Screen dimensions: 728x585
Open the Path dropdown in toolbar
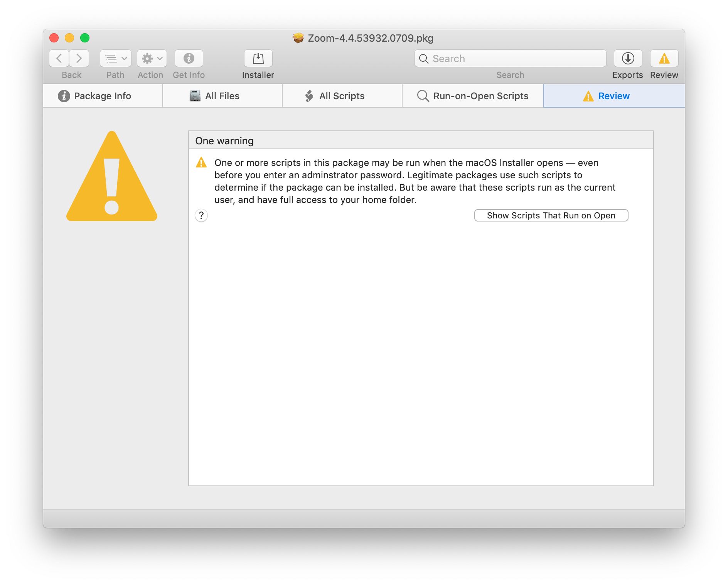pos(116,58)
